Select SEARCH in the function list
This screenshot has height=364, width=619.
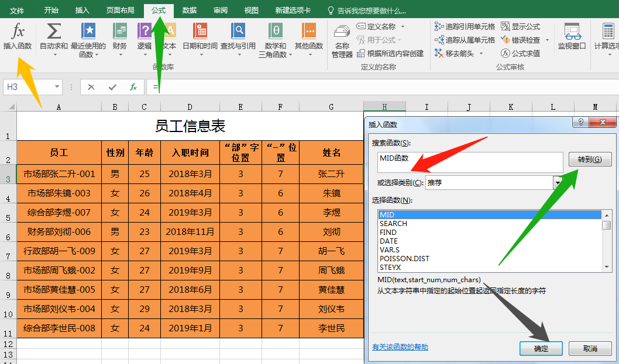pos(490,224)
